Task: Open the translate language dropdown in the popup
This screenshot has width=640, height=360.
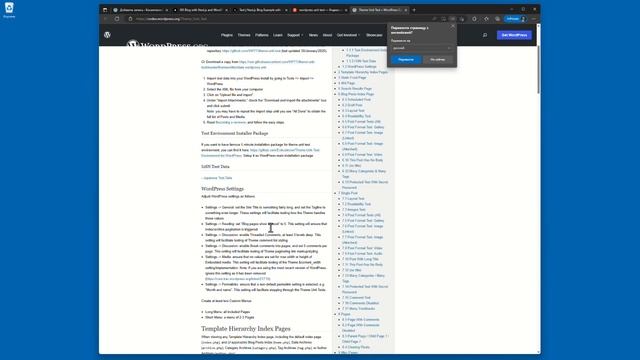Action: (422, 48)
